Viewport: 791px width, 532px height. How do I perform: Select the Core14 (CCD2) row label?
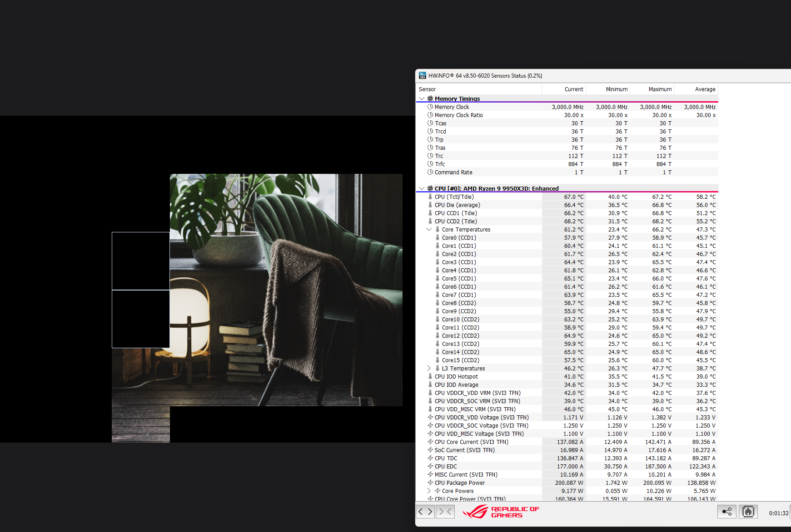[x=461, y=352]
